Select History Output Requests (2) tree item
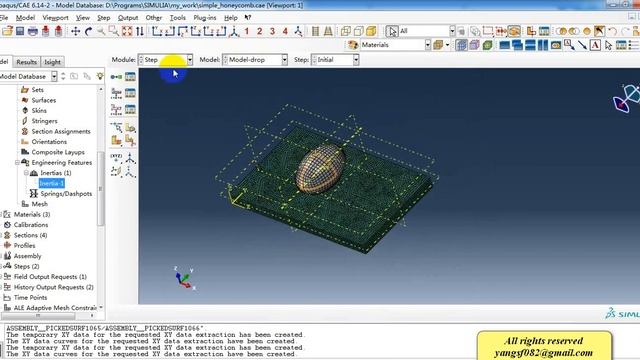Screen dimensions: 640x360 [x=53, y=287]
